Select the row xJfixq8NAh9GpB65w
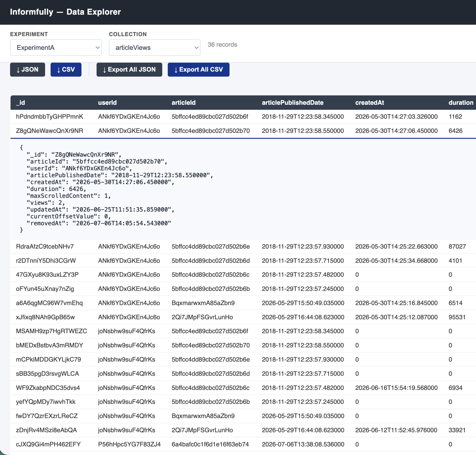Image resolution: width=476 pixels, height=455 pixels. 243,317
